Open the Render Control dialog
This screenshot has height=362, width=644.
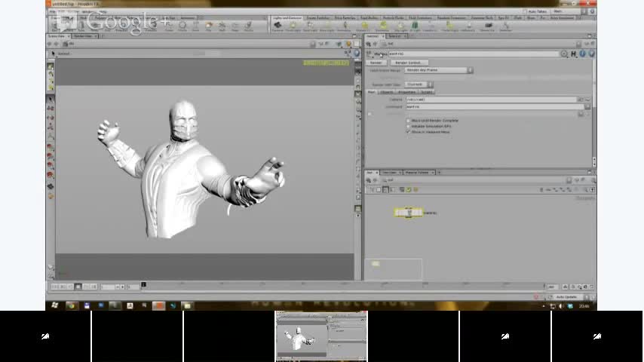(409, 63)
